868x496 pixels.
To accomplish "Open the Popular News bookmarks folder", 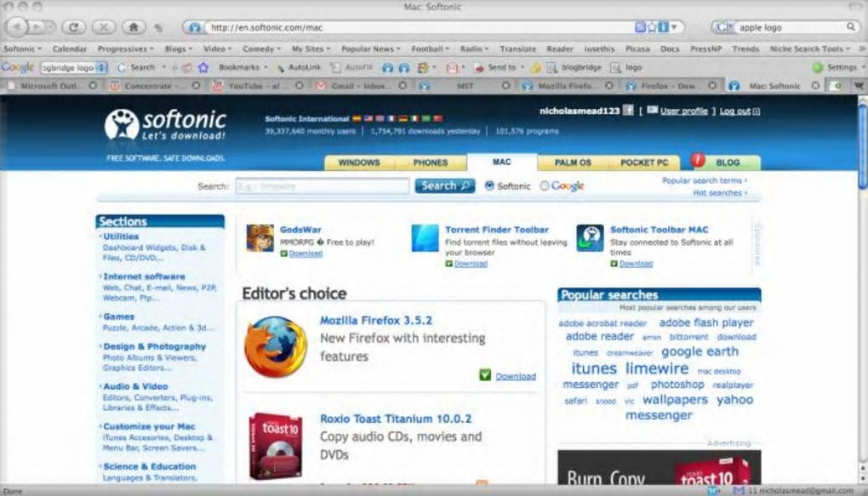I will pos(370,48).
